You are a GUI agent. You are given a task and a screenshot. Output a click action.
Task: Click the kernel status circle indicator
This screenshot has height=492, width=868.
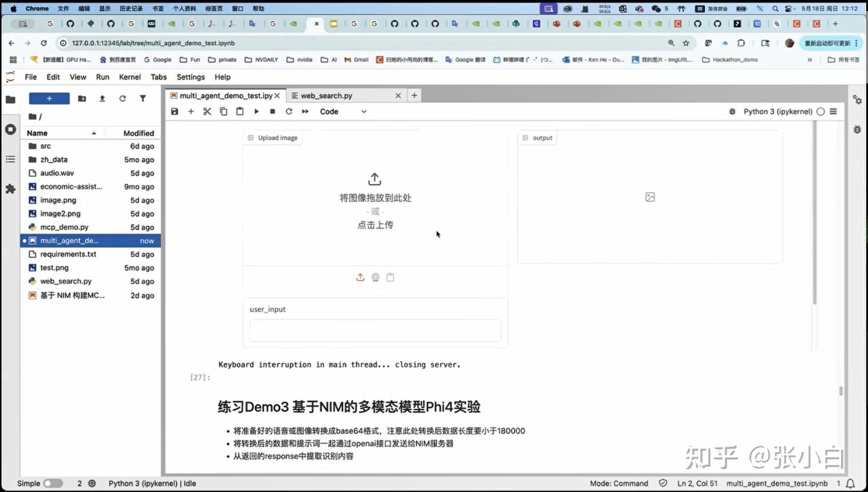click(x=820, y=112)
